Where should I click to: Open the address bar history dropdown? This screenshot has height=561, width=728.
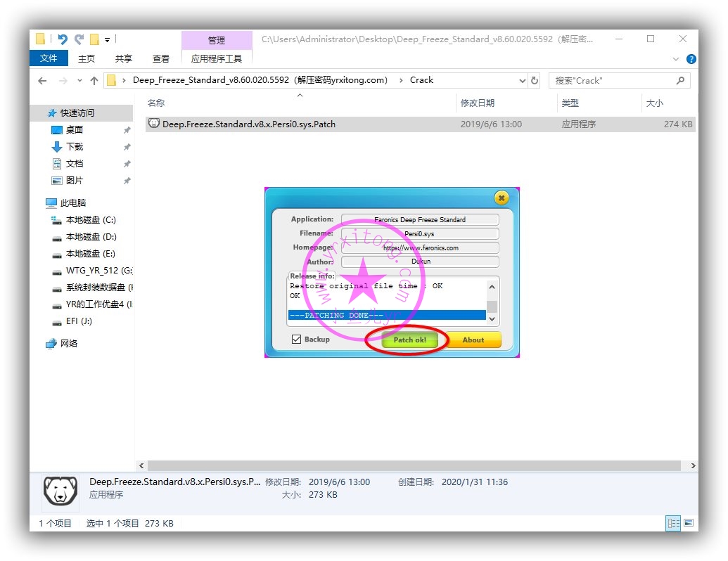pyautogui.click(x=523, y=81)
